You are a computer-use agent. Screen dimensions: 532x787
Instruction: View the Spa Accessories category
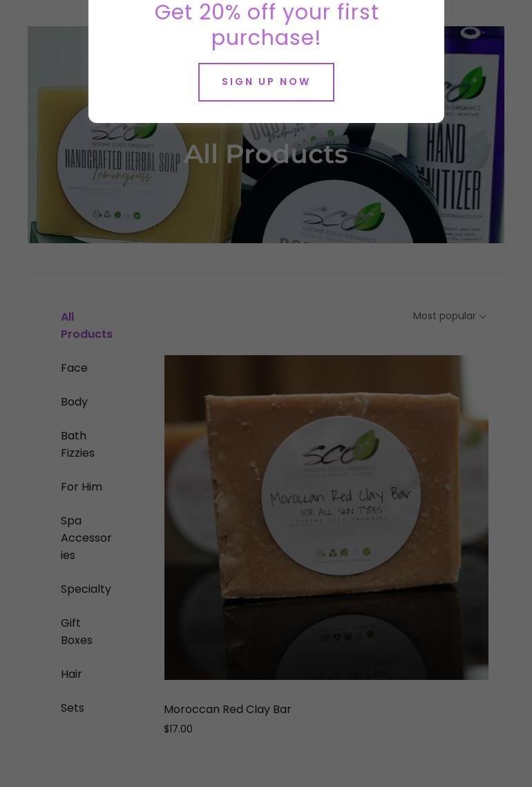click(86, 538)
